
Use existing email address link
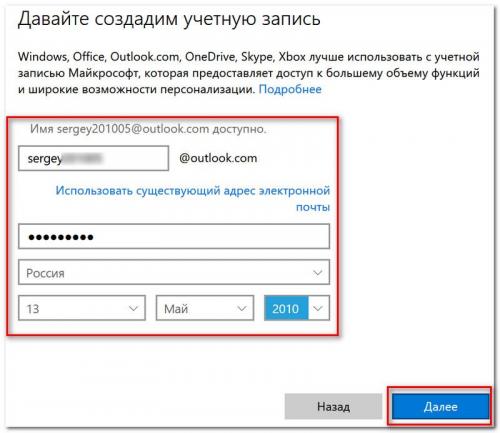pyautogui.click(x=193, y=198)
